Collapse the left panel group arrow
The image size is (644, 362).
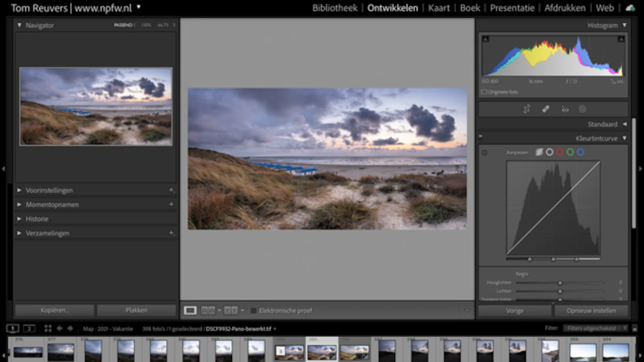3,169
